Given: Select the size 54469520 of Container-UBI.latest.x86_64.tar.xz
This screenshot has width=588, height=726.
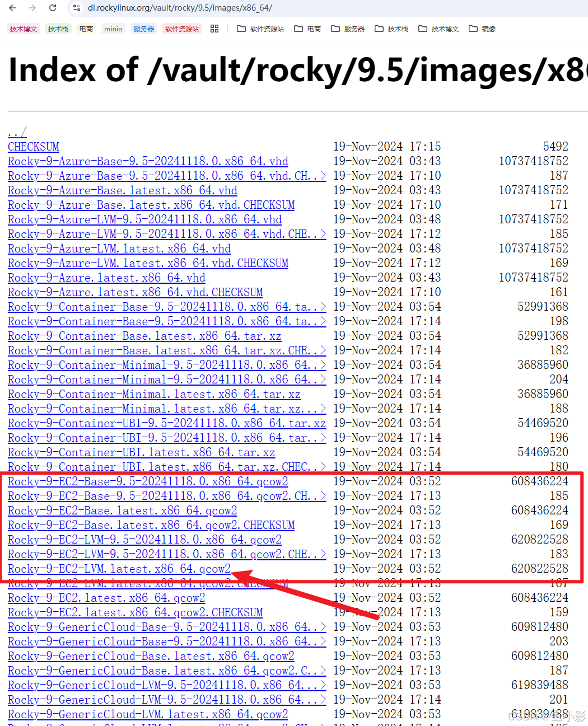Looking at the screenshot, I should pyautogui.click(x=543, y=452).
